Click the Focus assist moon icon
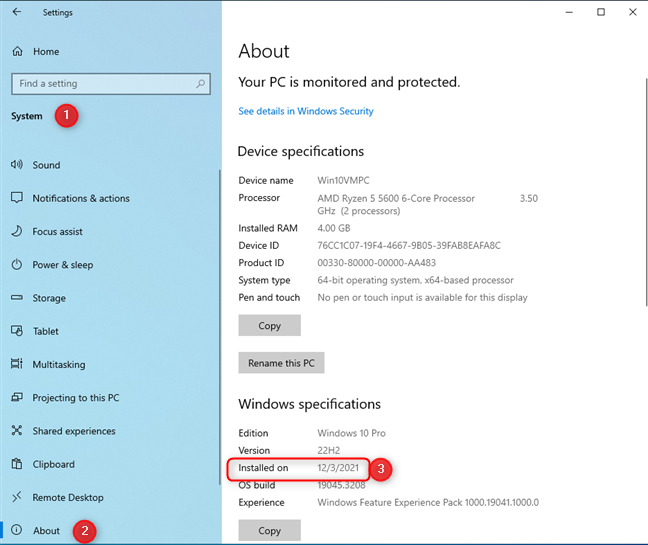 click(x=17, y=231)
